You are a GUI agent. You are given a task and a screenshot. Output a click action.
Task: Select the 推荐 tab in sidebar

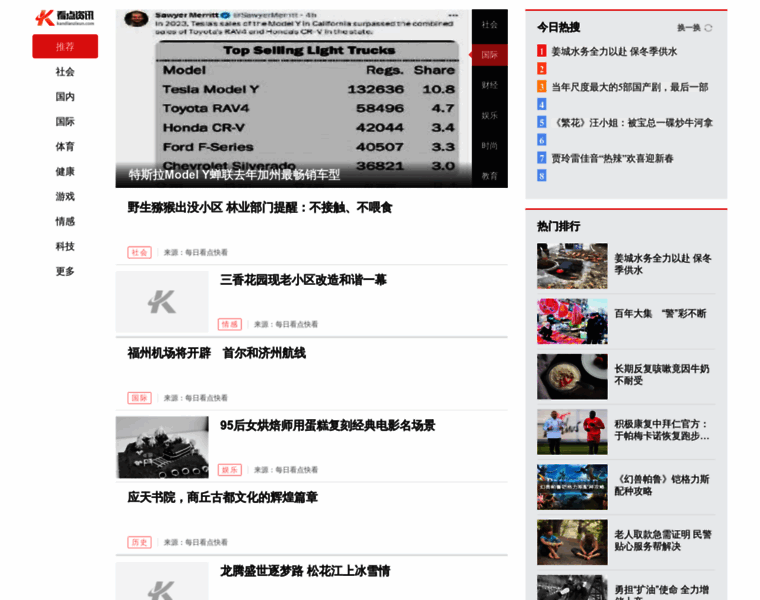(65, 47)
